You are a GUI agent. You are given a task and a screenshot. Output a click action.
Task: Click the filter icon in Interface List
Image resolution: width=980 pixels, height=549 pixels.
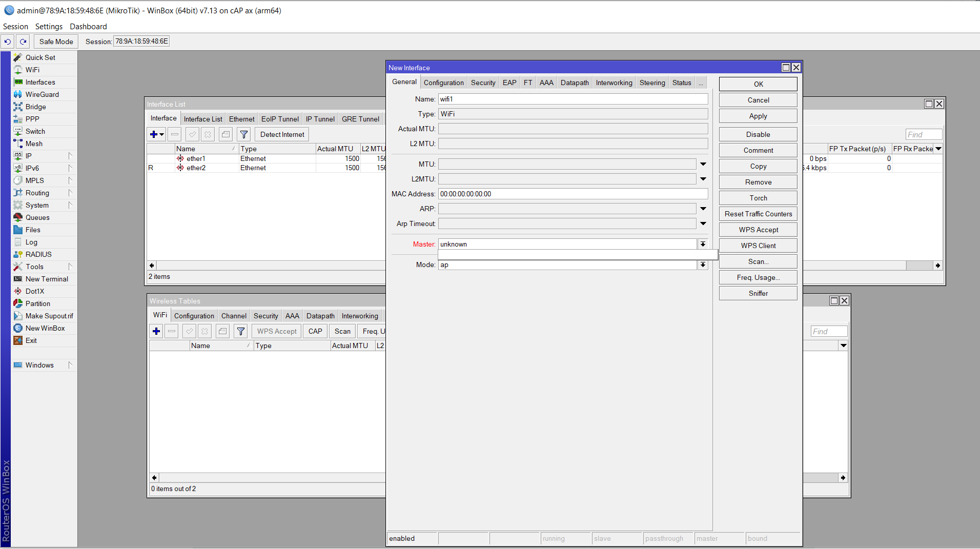coord(244,134)
